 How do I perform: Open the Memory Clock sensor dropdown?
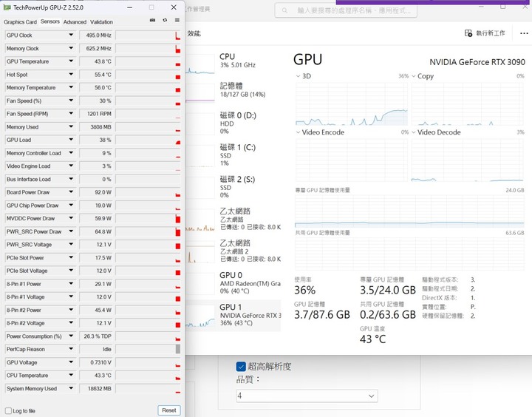pos(71,48)
